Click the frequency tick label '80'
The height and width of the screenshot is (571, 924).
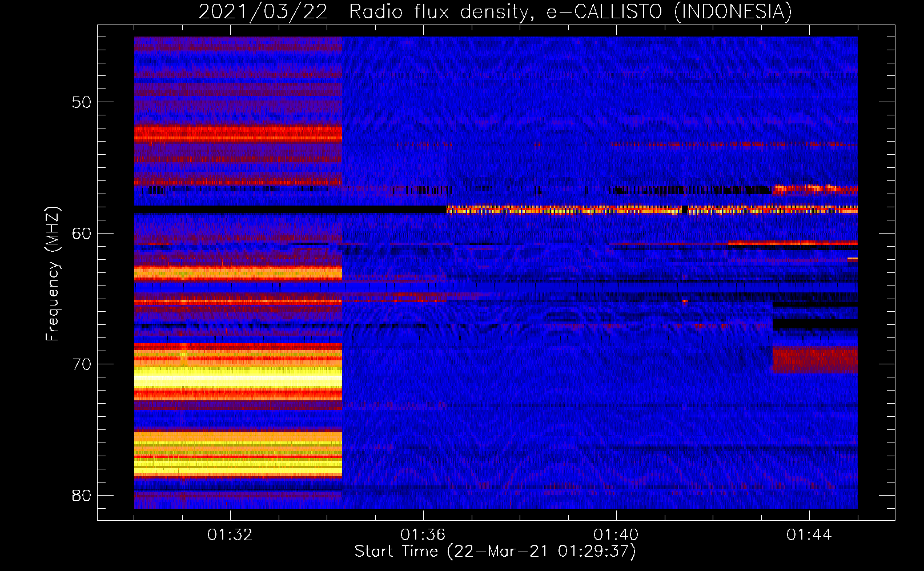(x=82, y=496)
